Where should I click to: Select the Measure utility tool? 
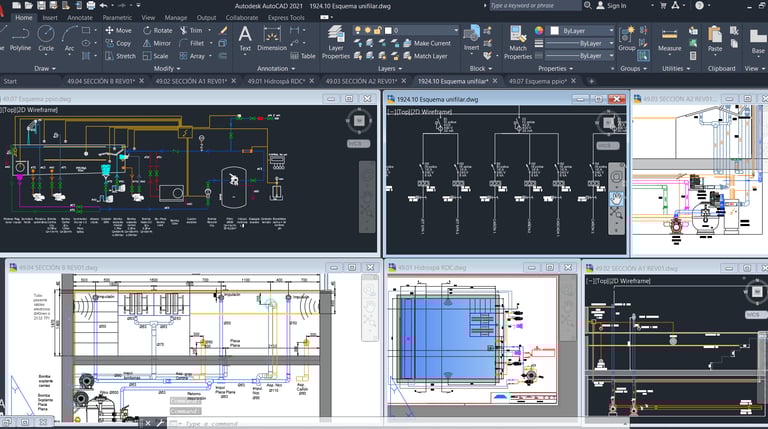coord(669,36)
